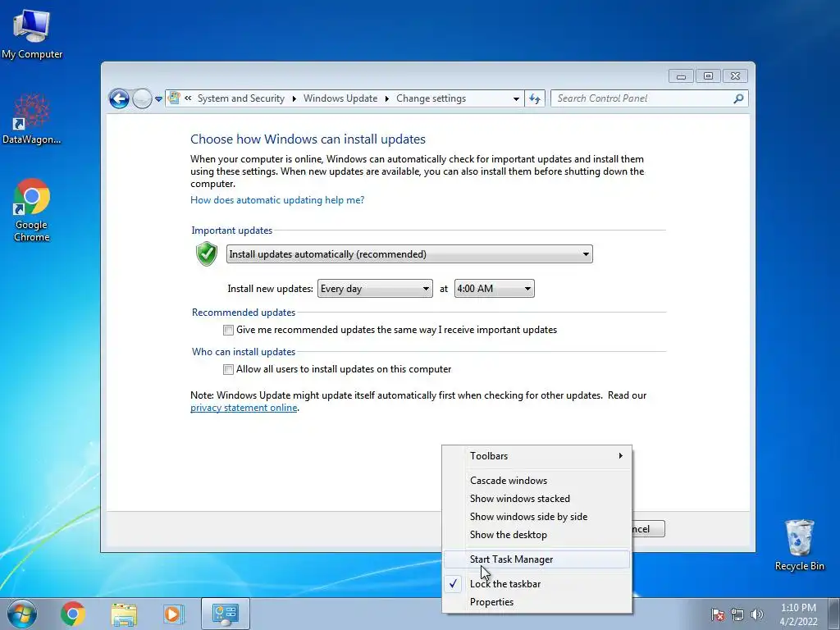
Task: Expand the arrow after Windows Update
Action: [x=387, y=98]
